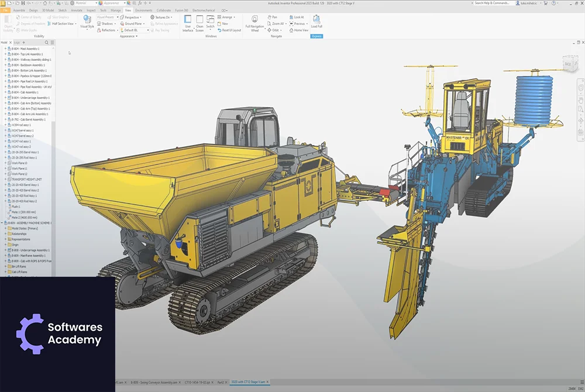Image resolution: width=585 pixels, height=392 pixels.
Task: Select the Representations folder
Action: coord(21,239)
